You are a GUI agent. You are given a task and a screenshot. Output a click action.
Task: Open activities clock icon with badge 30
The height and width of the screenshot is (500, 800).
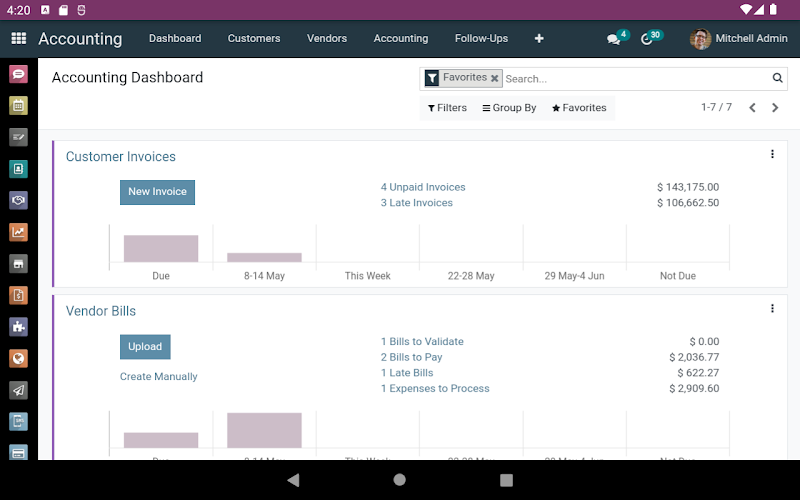click(x=651, y=38)
